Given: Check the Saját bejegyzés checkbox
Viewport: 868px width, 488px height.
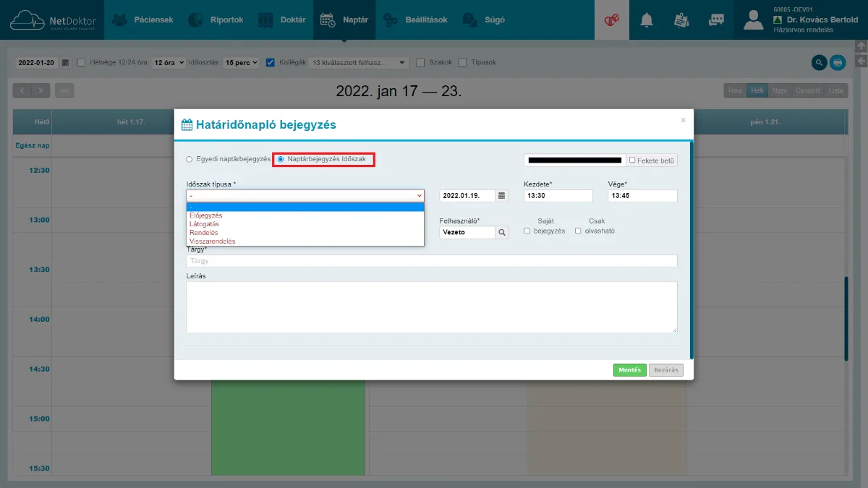Looking at the screenshot, I should coord(527,231).
